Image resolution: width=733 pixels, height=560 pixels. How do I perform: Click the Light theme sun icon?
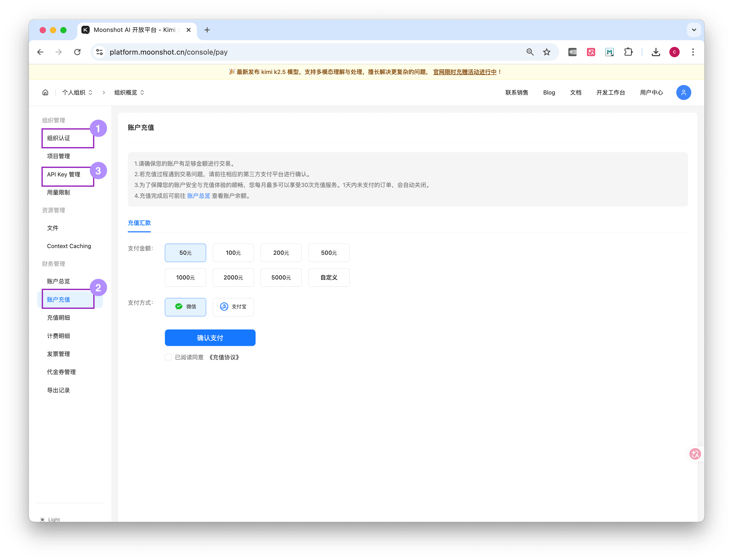coord(42,519)
